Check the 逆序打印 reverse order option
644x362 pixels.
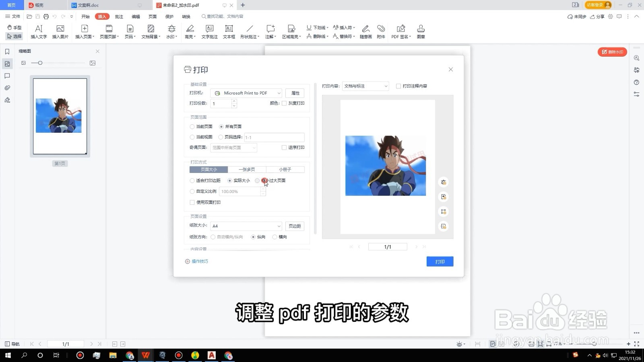284,148
